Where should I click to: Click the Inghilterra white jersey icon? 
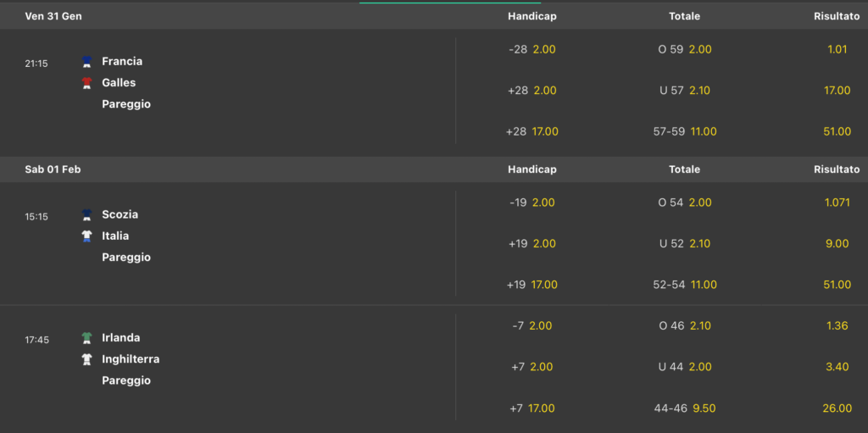click(86, 359)
